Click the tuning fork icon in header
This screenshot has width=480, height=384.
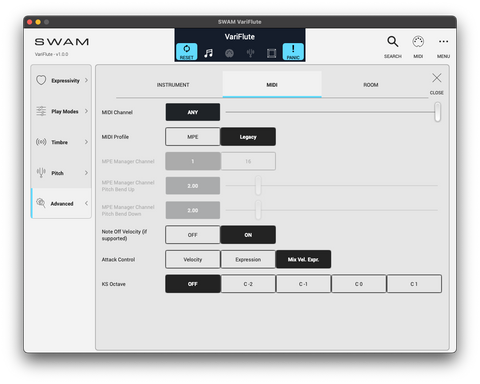click(x=251, y=53)
